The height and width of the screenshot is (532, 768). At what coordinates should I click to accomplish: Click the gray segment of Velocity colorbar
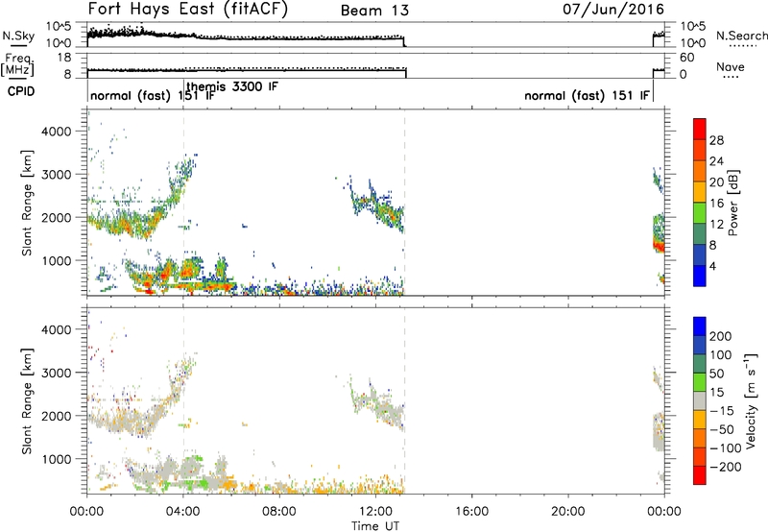[700, 401]
